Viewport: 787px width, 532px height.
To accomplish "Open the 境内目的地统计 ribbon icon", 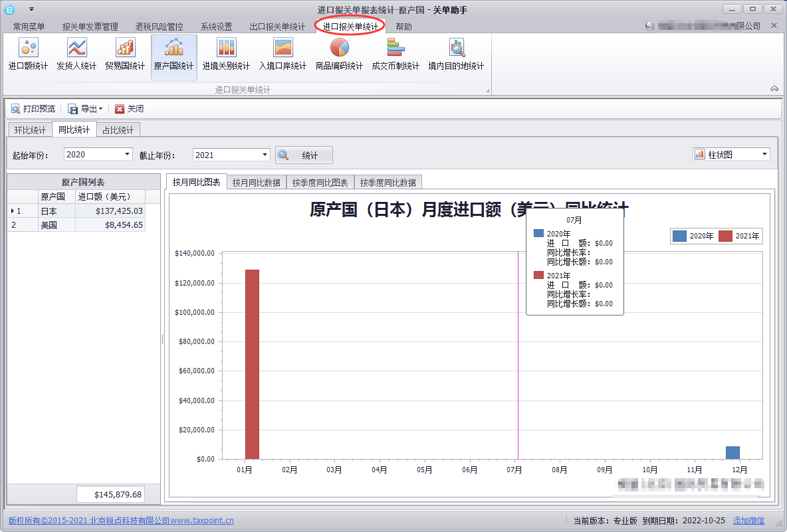I will [456, 55].
